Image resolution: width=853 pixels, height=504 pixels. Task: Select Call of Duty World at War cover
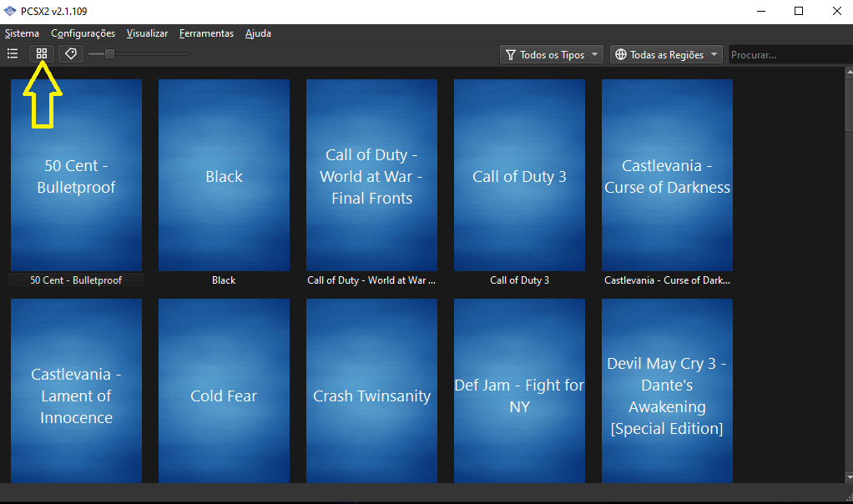(371, 175)
